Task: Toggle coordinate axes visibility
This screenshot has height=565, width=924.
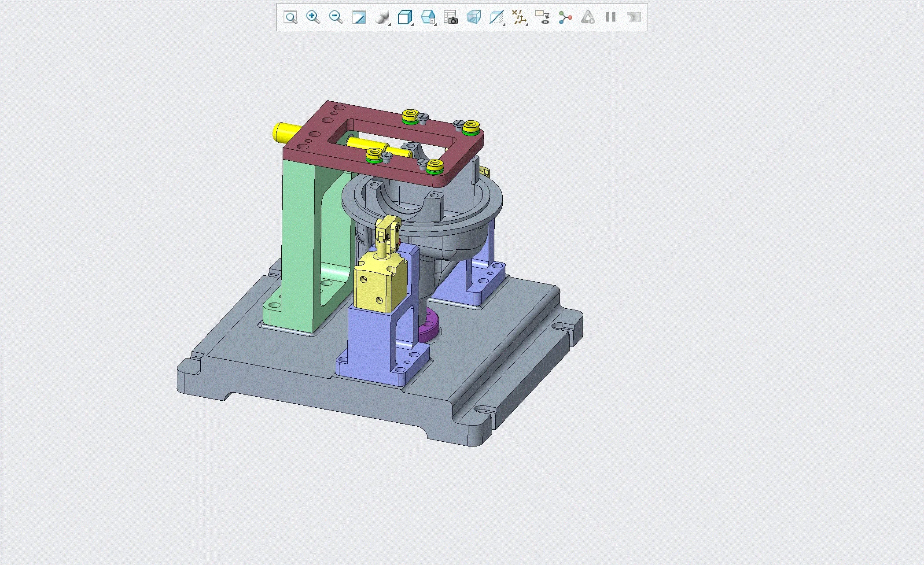Action: click(x=520, y=18)
